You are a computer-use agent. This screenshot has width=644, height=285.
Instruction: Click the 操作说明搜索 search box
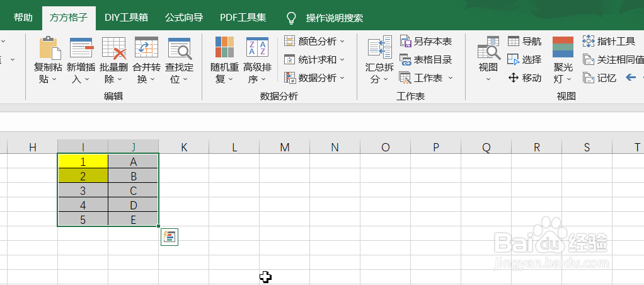[335, 18]
